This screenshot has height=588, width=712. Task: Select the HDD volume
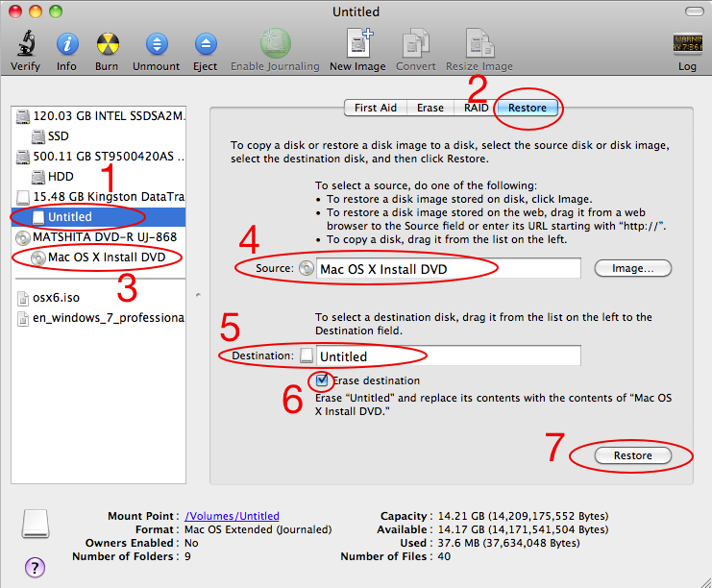(99, 177)
